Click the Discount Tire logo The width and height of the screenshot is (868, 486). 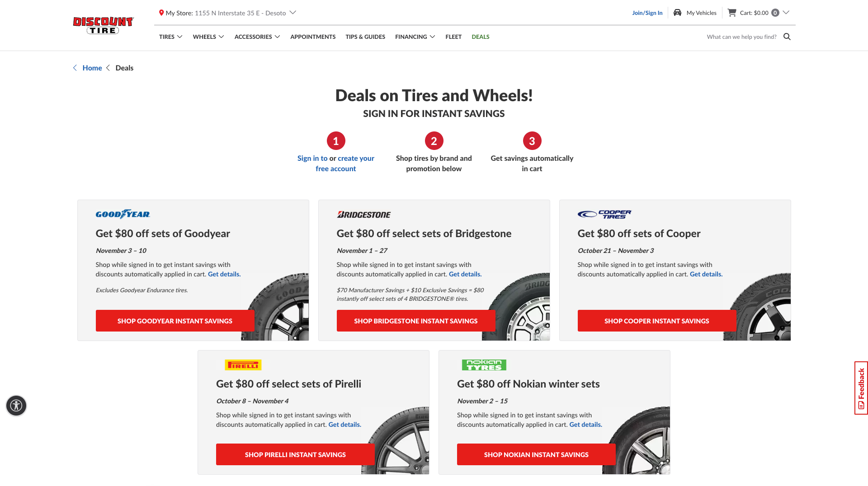(103, 25)
